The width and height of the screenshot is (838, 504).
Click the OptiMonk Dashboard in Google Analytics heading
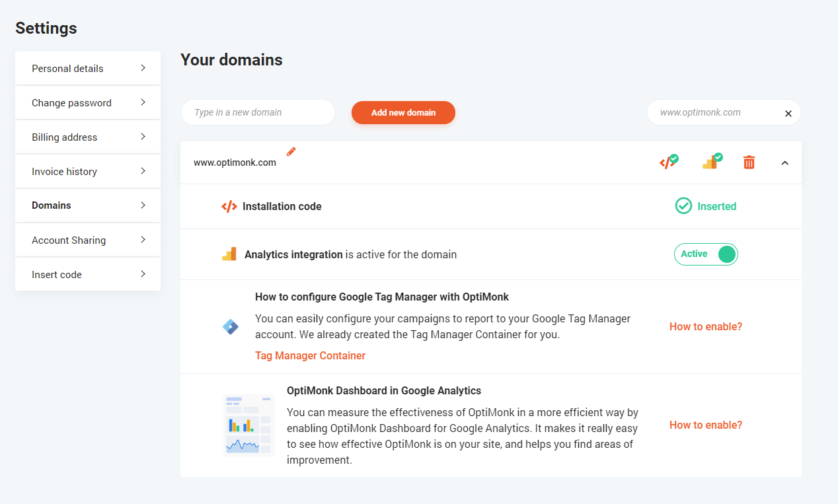pyautogui.click(x=384, y=390)
